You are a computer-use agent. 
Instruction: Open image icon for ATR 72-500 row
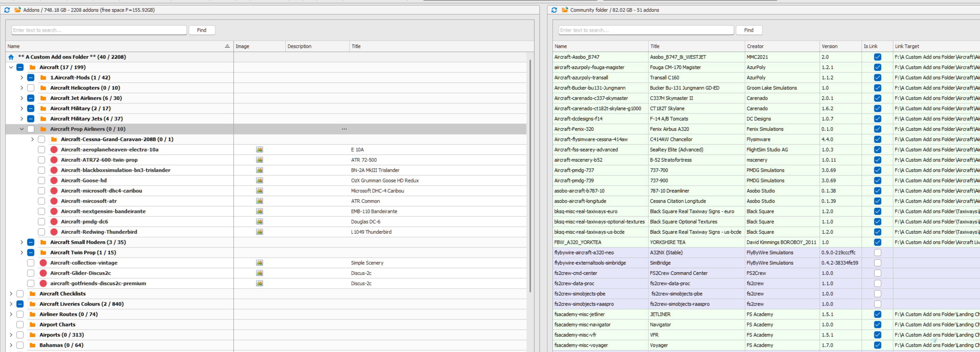pos(259,160)
